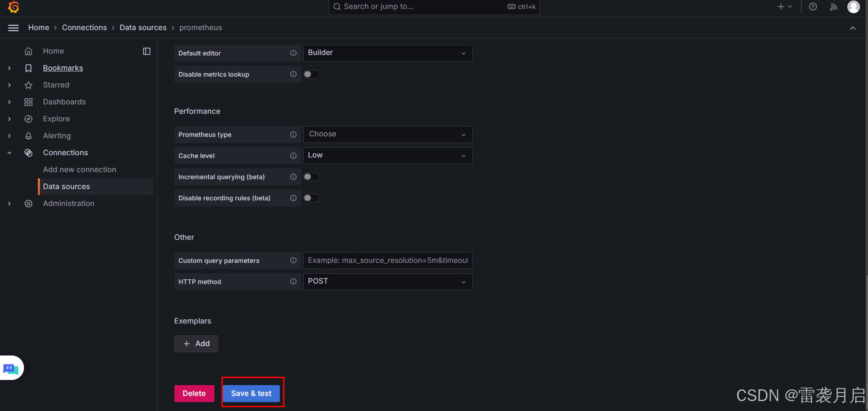This screenshot has width=868, height=411.
Task: Expand the Explore sidebar section
Action: click(x=9, y=119)
